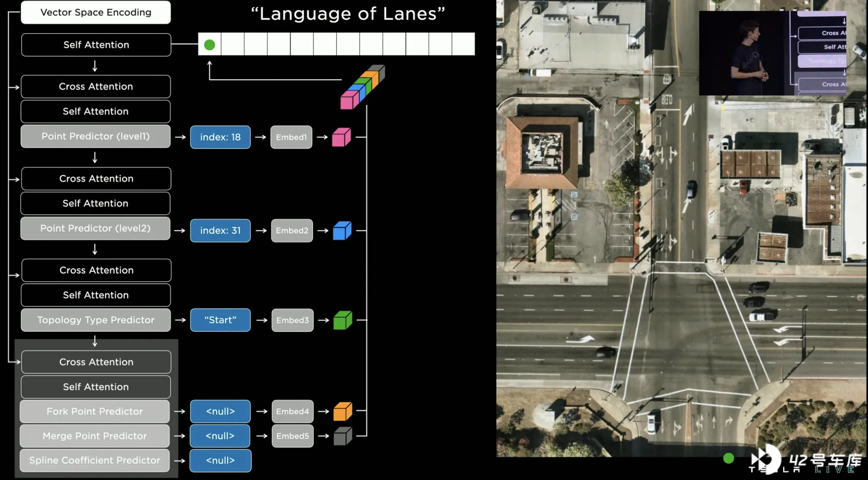Screen dimensions: 868x480
Task: Click the Embed5 box
Action: pos(292,436)
